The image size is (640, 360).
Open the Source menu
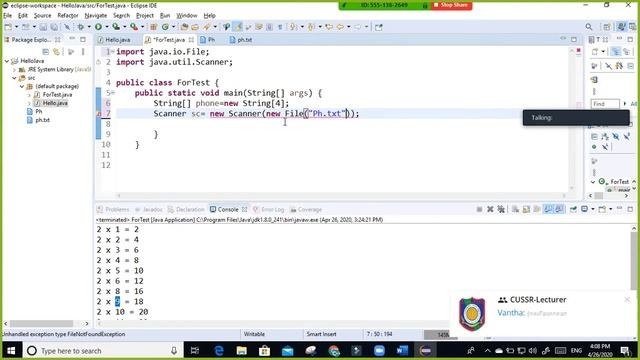(x=42, y=16)
